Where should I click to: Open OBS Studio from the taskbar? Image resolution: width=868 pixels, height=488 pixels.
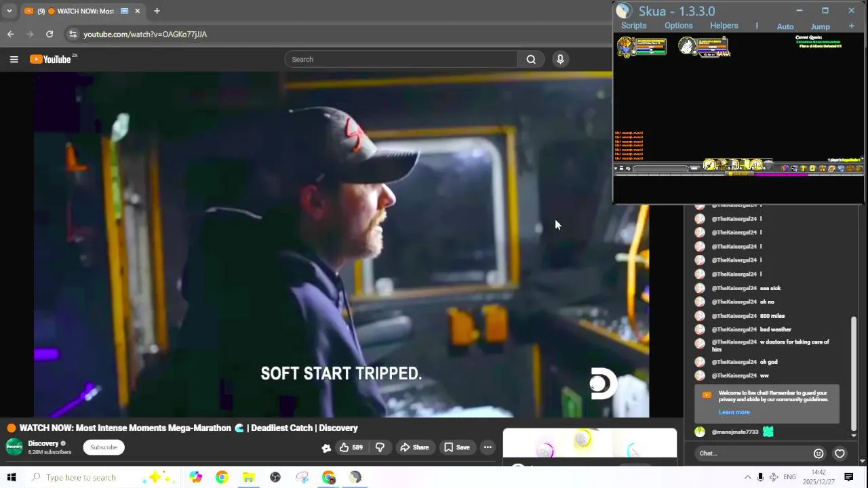tap(275, 477)
